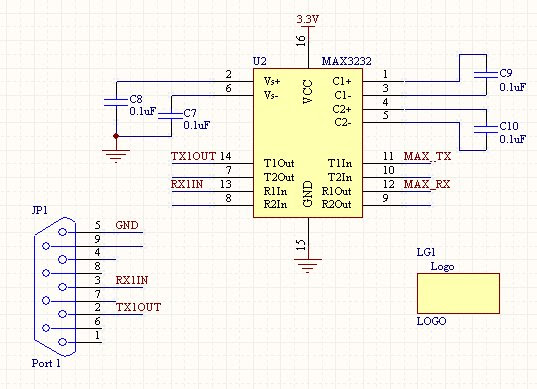Click the Logo label above the rectangle
Viewport: 537px width, 389px height.
442,266
